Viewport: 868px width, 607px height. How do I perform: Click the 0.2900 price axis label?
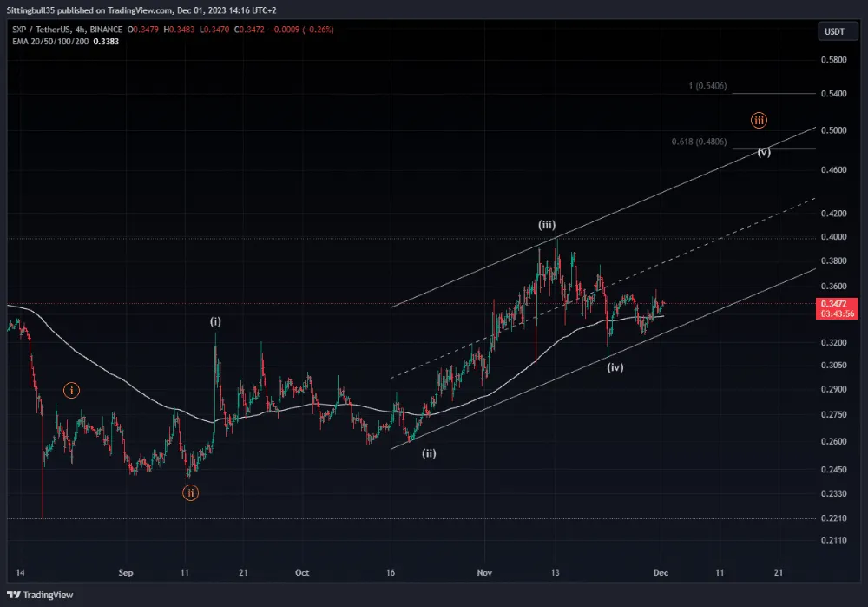point(833,389)
